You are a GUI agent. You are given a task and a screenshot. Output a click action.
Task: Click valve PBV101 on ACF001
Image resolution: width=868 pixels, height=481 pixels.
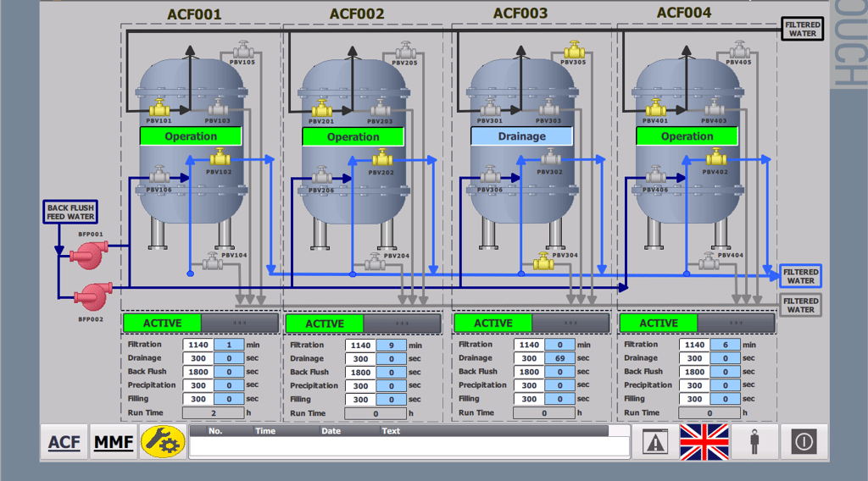(x=159, y=108)
